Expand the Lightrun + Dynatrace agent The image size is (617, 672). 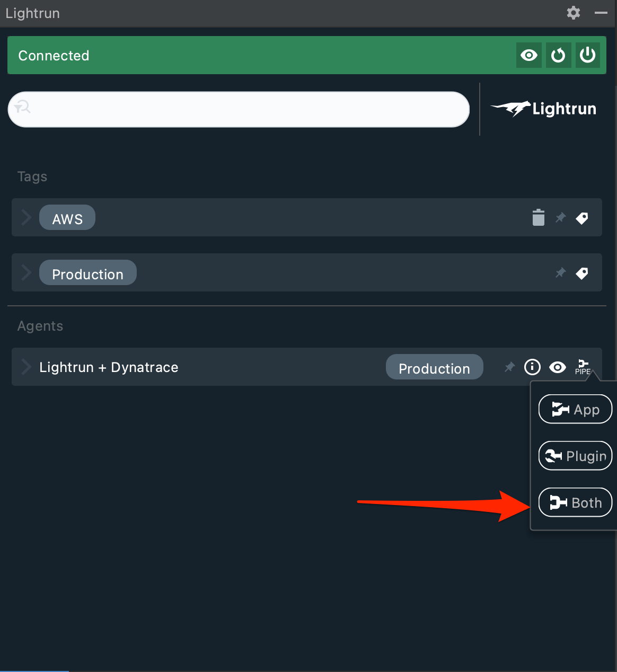click(x=26, y=367)
